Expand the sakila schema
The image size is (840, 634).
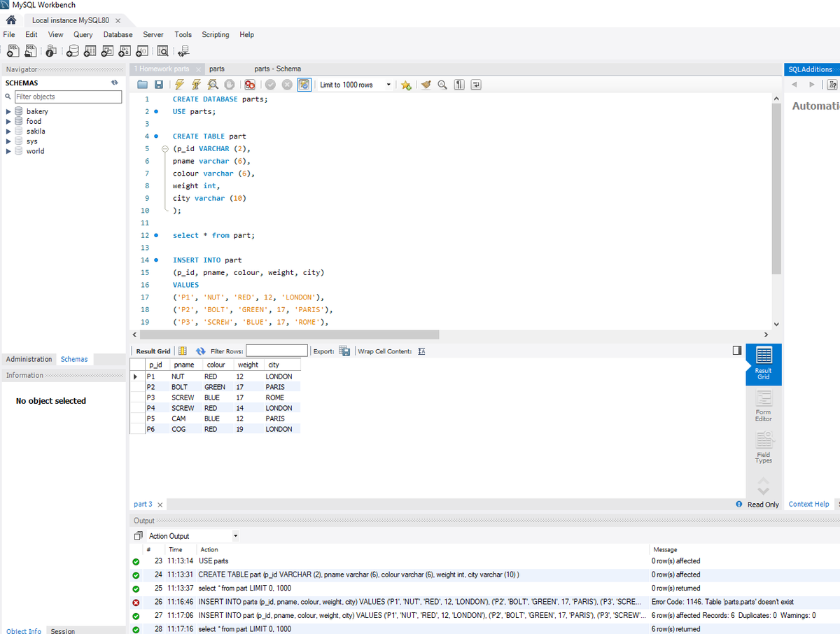pyautogui.click(x=8, y=131)
